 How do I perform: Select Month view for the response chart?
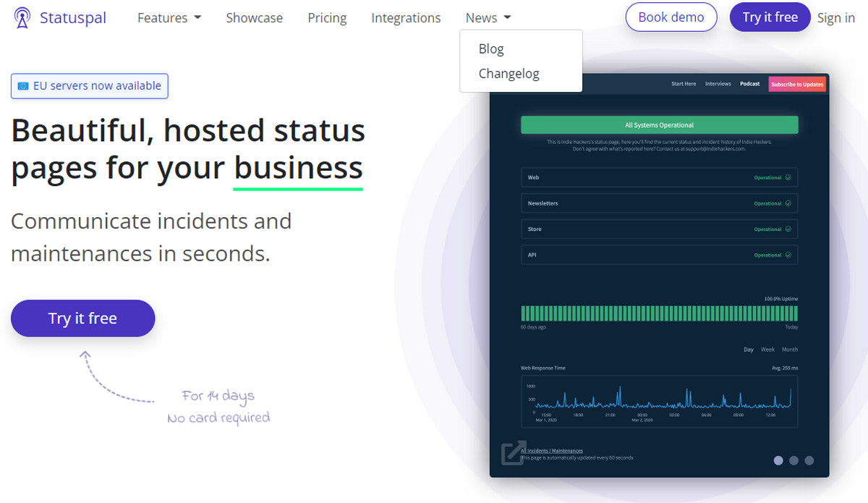(x=790, y=350)
